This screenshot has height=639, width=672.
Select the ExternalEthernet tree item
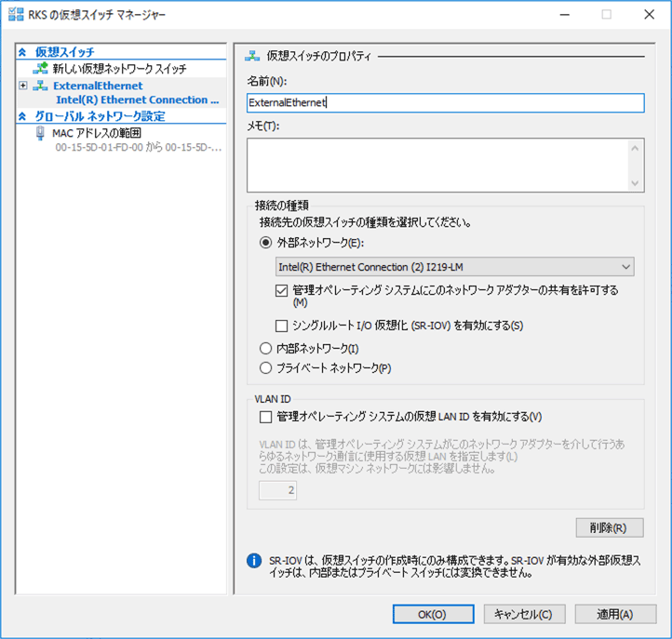pos(98,86)
